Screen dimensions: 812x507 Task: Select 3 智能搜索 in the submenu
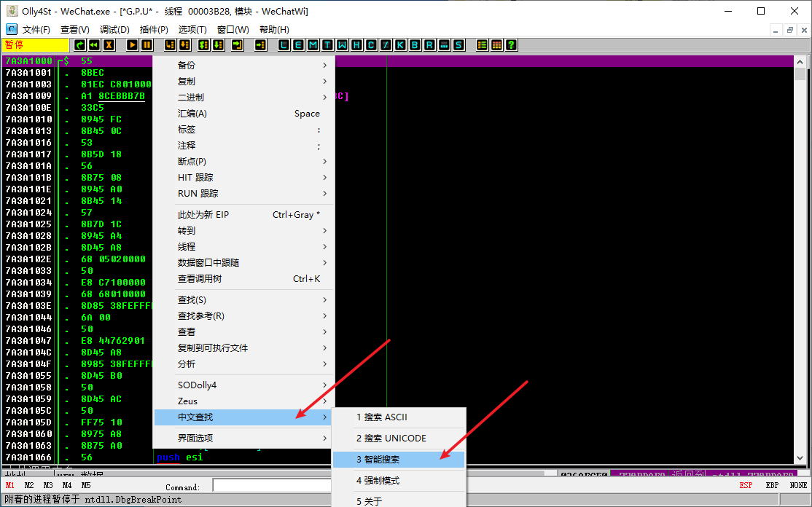(x=398, y=460)
